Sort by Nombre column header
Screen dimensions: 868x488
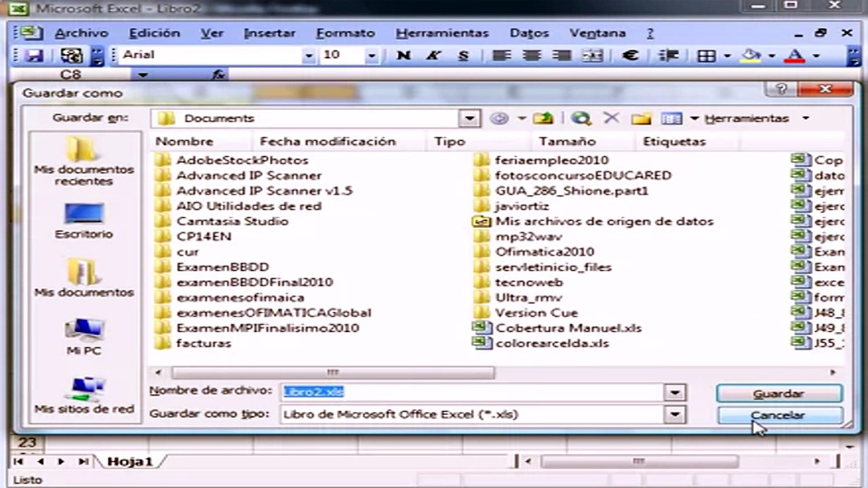(x=201, y=142)
